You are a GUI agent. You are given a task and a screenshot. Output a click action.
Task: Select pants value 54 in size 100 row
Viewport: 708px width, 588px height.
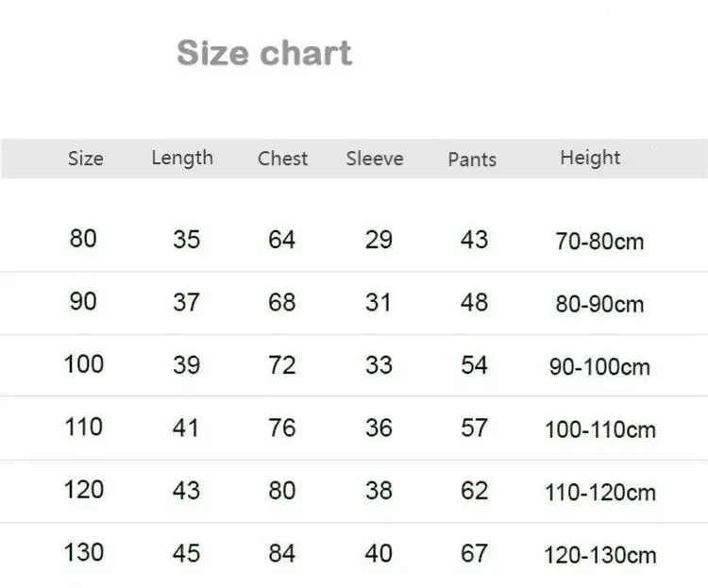474,364
